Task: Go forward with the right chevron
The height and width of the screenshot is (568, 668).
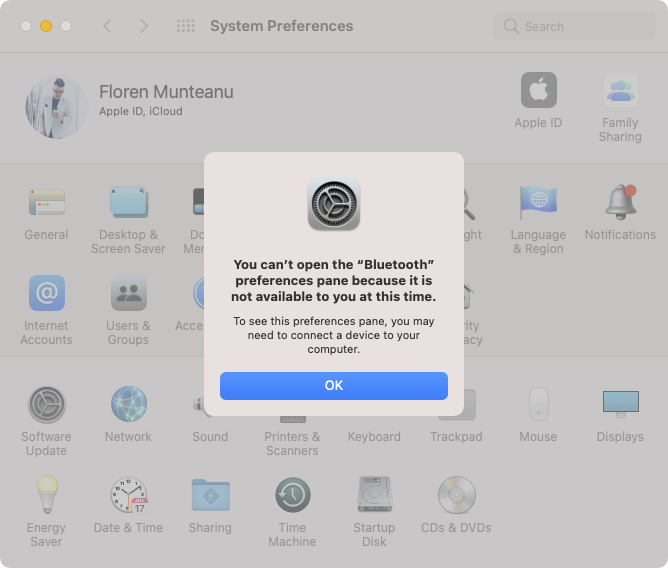Action: coord(144,26)
